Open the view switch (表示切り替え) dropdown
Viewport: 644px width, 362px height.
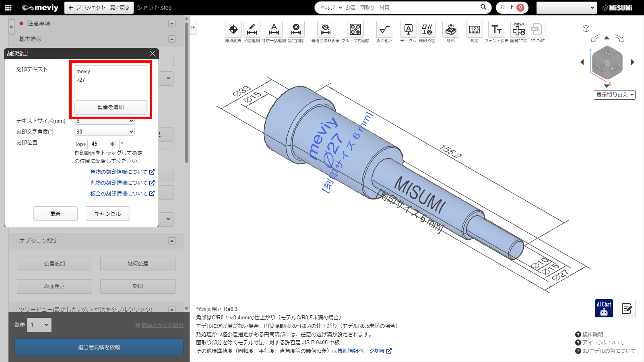point(614,95)
